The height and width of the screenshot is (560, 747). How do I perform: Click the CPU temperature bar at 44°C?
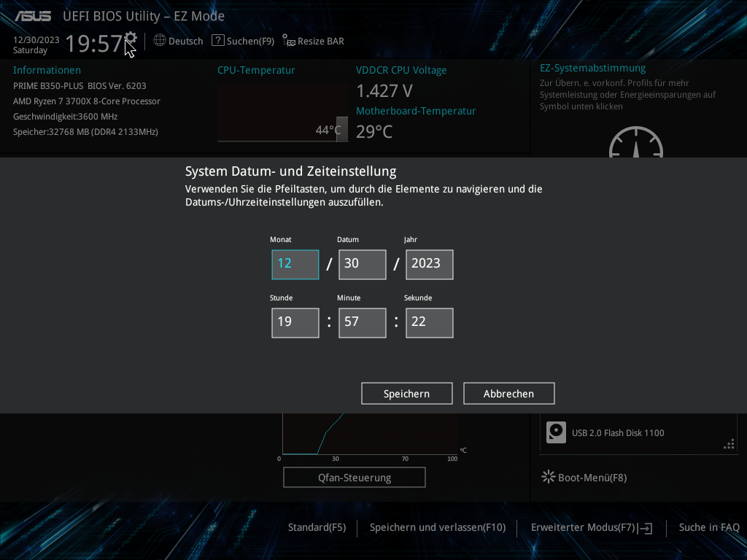(x=342, y=129)
